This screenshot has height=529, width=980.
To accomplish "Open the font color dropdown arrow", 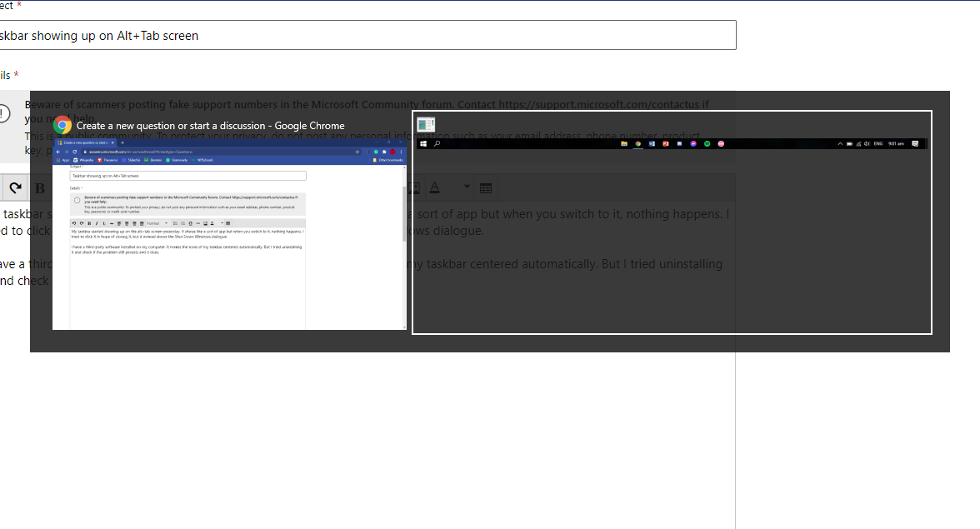I will pos(467,187).
